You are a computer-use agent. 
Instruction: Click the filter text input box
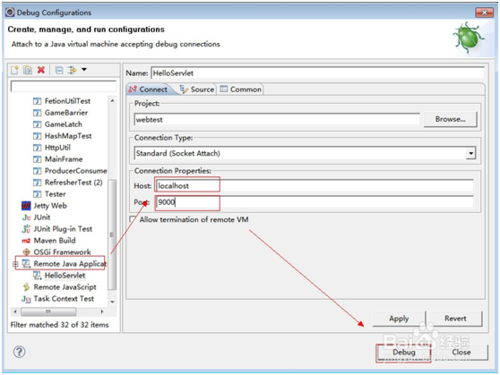(x=63, y=86)
